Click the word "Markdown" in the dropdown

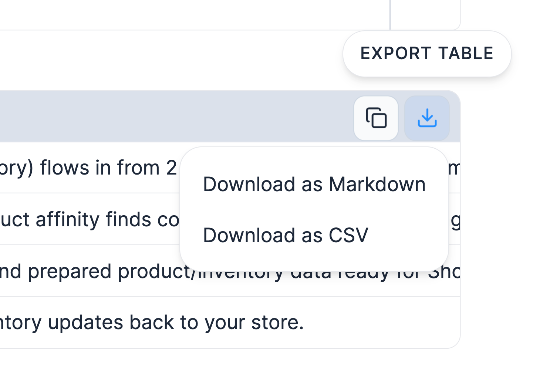coord(377,184)
